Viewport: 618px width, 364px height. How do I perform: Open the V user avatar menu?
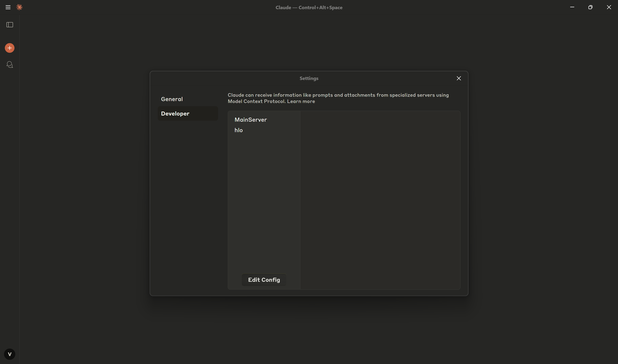pyautogui.click(x=9, y=354)
